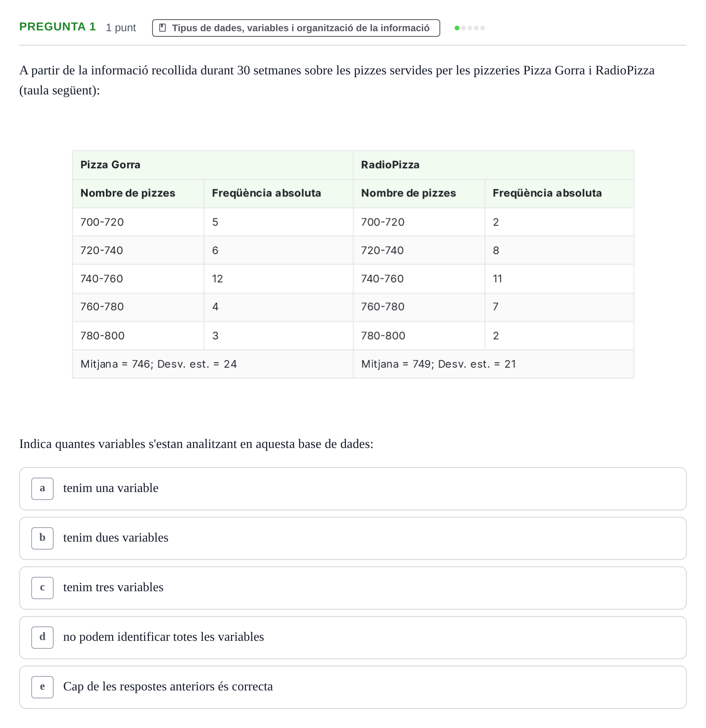Click the 'PREGUNTA 1' heading
This screenshot has width=706, height=728.
click(58, 27)
